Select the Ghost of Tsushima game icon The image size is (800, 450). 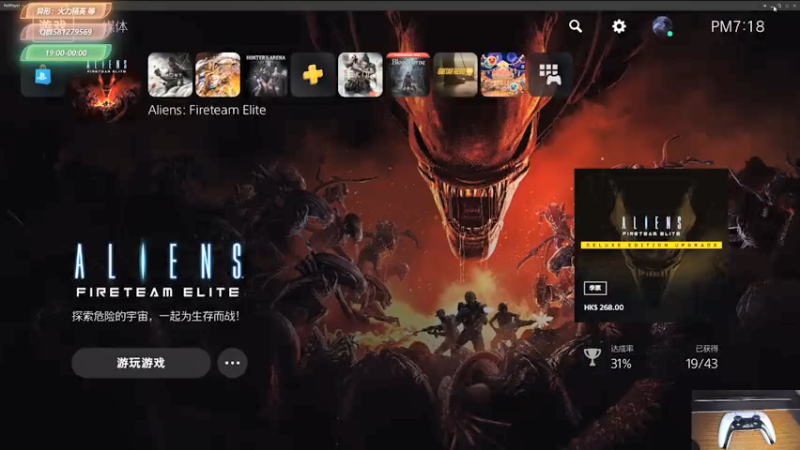(x=170, y=74)
